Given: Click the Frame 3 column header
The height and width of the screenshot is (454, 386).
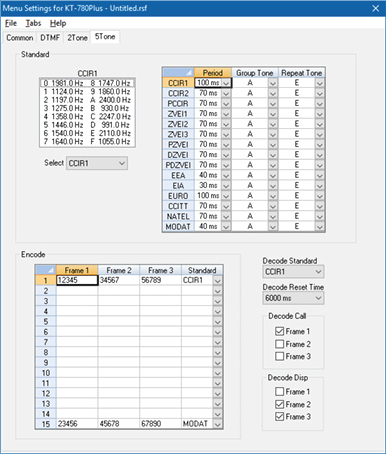Looking at the screenshot, I should 160,270.
